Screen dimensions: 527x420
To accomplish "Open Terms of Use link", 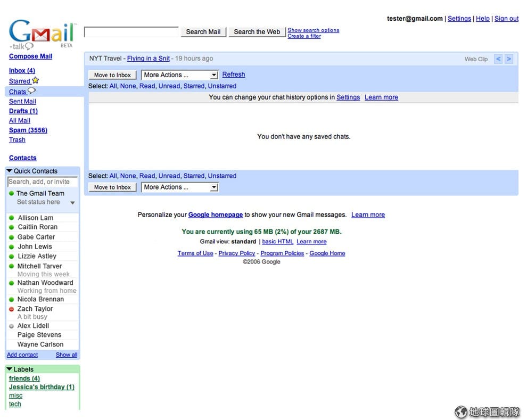I will coord(195,253).
